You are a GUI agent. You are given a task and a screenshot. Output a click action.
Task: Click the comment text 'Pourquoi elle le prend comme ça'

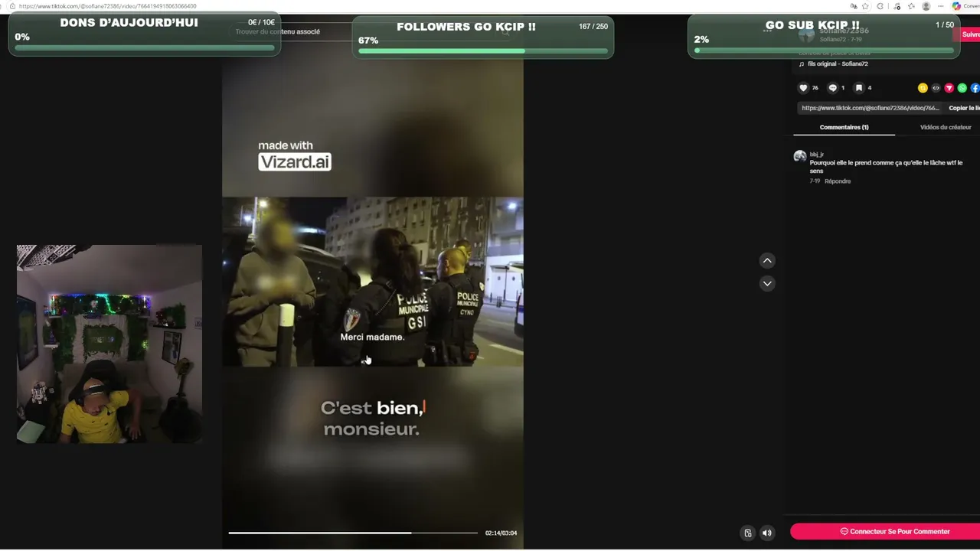click(886, 167)
